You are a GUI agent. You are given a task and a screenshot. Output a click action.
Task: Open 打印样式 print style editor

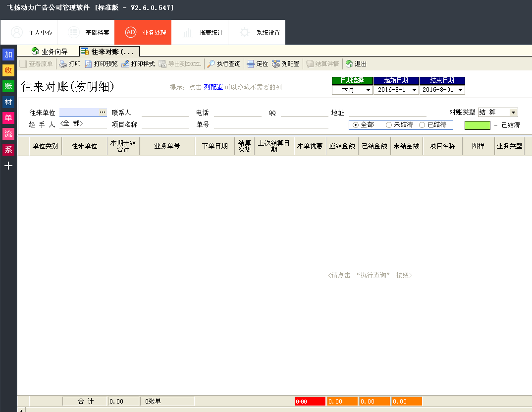click(x=138, y=64)
